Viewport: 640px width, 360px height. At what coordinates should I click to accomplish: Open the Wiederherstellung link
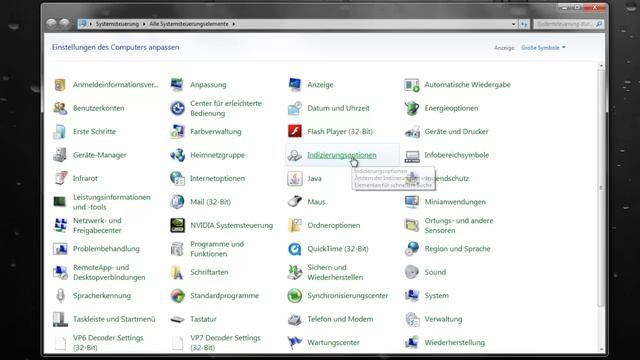click(x=454, y=342)
